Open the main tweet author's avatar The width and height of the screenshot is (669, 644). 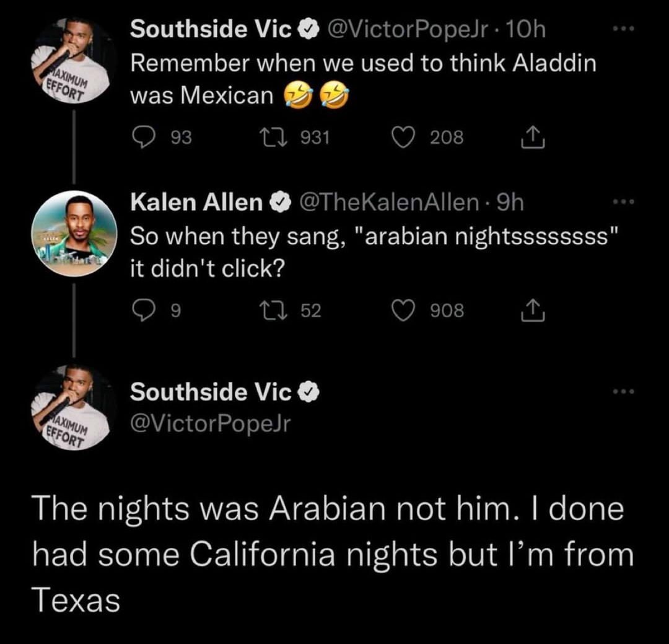[x=73, y=407]
